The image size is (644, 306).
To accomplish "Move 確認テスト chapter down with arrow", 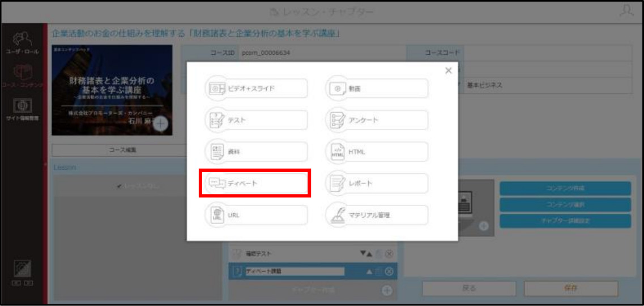I will tap(362, 254).
